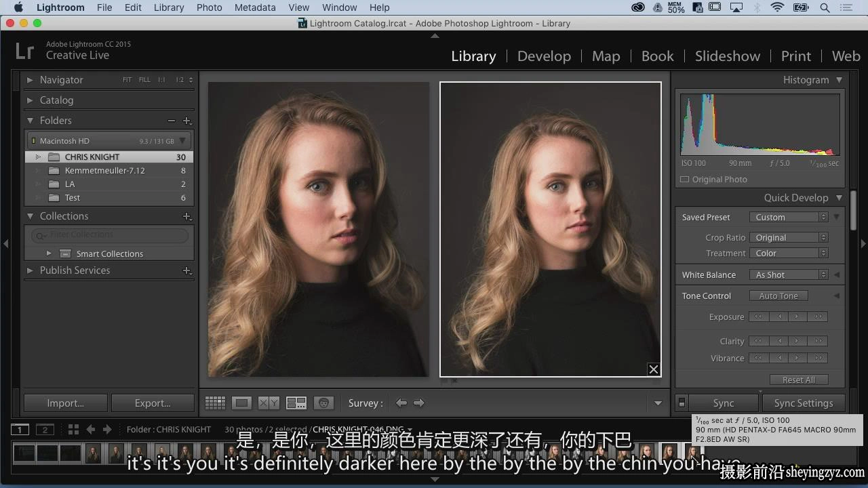This screenshot has height=488, width=868.
Task: Remove right portrait from Survey with X
Action: coord(653,369)
